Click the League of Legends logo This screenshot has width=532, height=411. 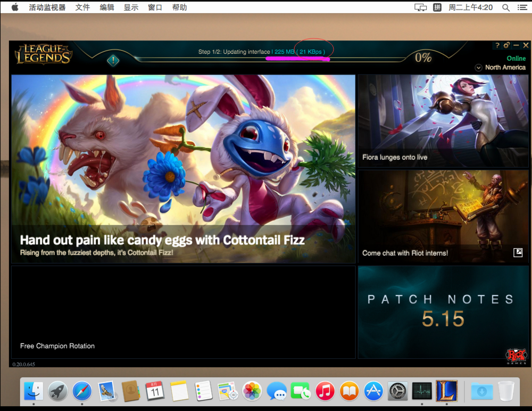[44, 54]
